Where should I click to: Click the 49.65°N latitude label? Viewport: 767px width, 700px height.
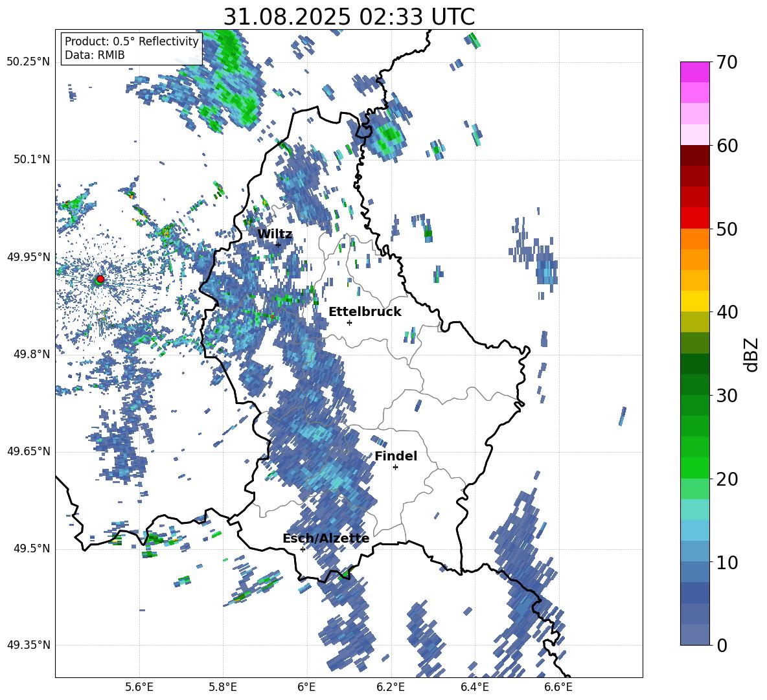(29, 451)
